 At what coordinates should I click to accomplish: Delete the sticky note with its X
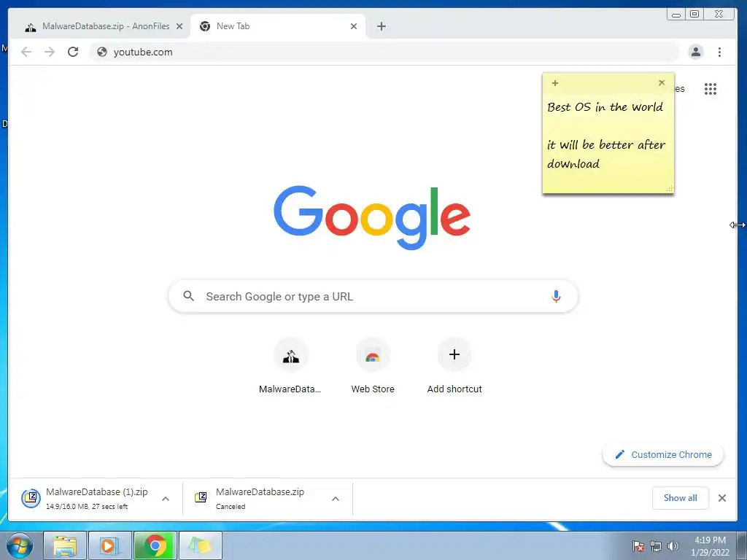[662, 83]
